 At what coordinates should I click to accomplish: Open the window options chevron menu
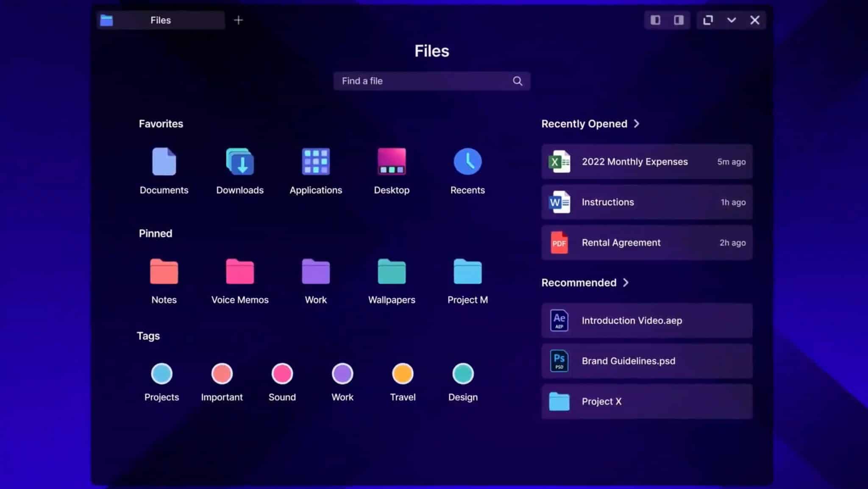coord(732,20)
